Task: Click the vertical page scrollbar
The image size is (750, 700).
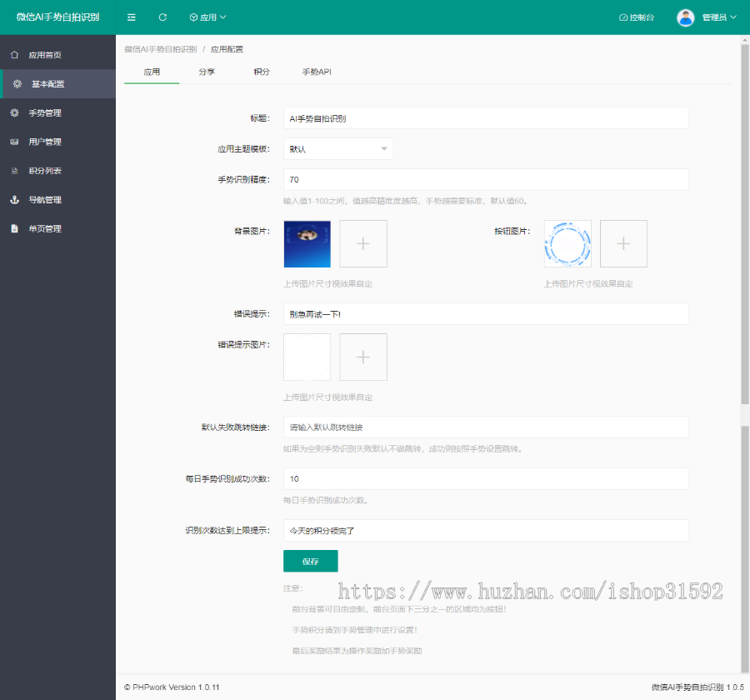Action: click(745, 225)
